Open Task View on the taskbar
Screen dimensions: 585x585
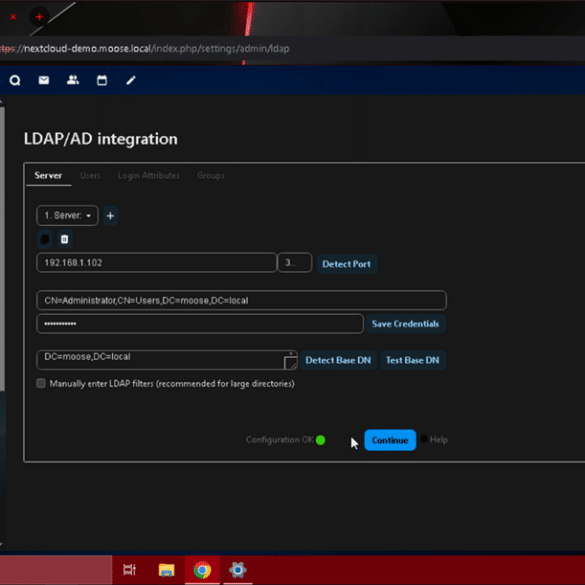coord(129,570)
